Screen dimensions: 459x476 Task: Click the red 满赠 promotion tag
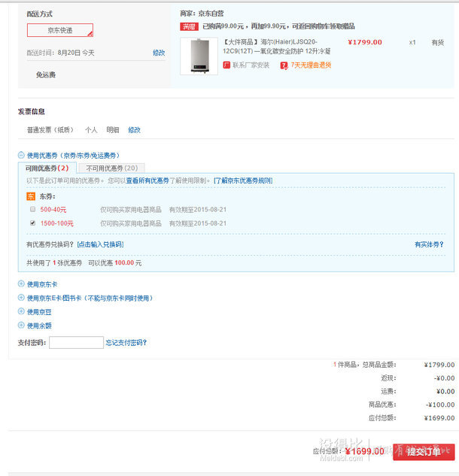point(190,27)
